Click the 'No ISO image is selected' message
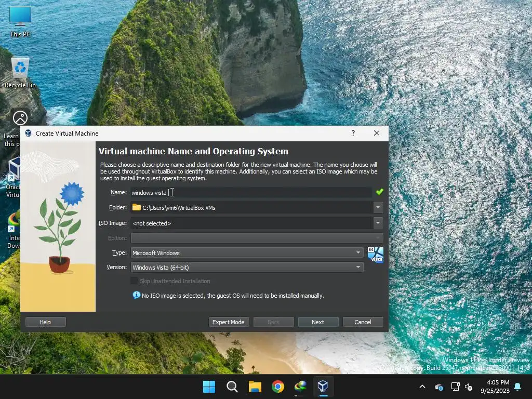 (233, 296)
